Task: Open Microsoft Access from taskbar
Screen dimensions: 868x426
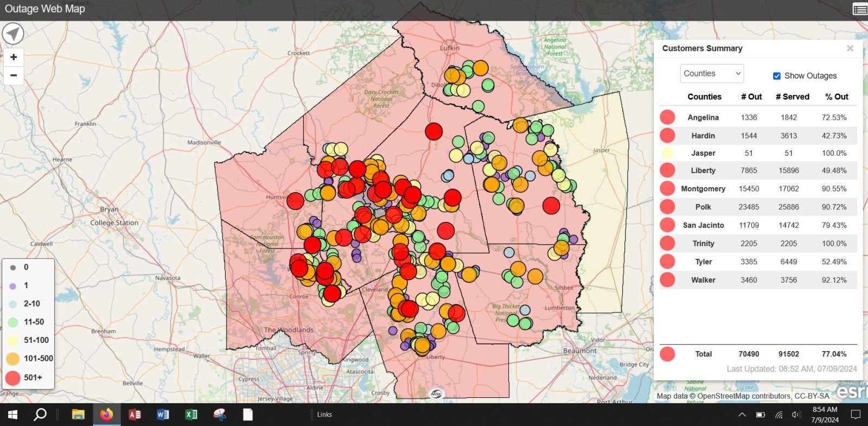Action: (135, 415)
